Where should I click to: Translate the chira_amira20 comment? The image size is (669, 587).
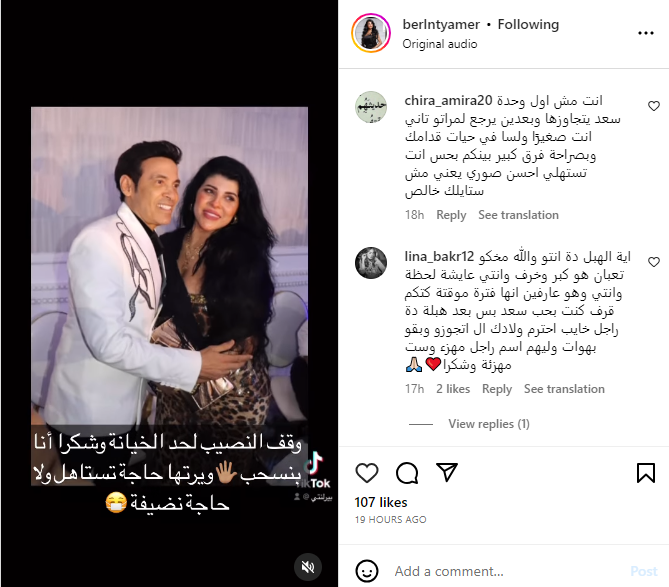click(518, 215)
